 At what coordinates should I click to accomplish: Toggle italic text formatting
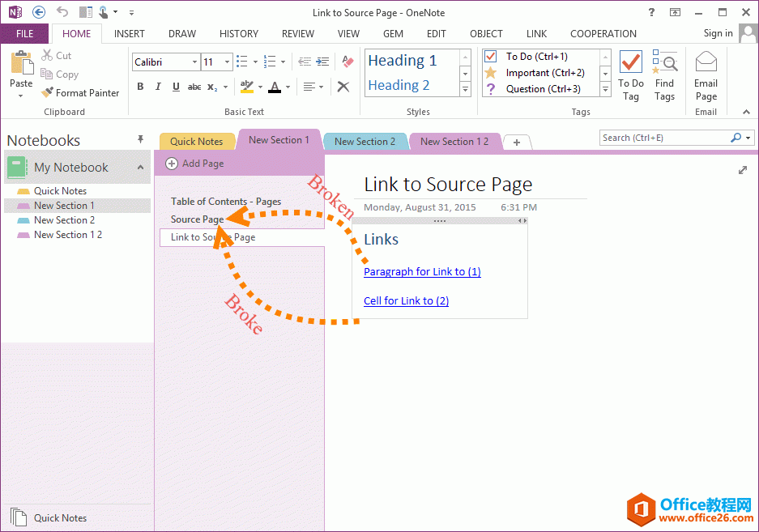(x=158, y=87)
